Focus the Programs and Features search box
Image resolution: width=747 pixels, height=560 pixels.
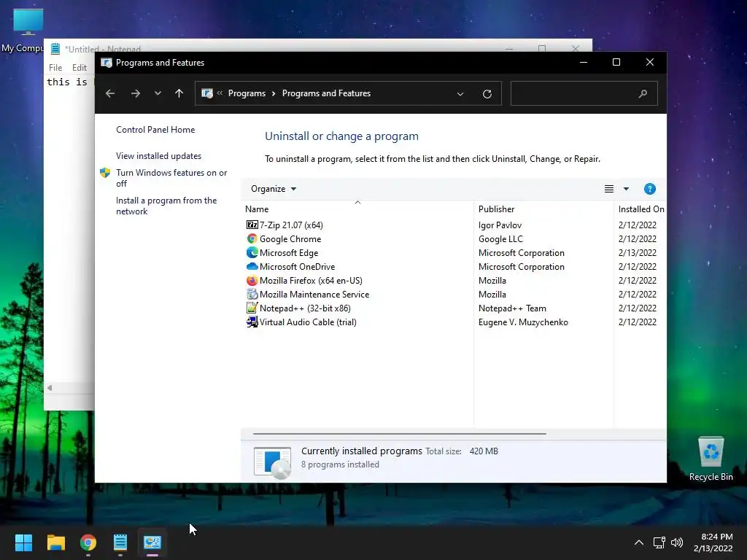pos(584,93)
